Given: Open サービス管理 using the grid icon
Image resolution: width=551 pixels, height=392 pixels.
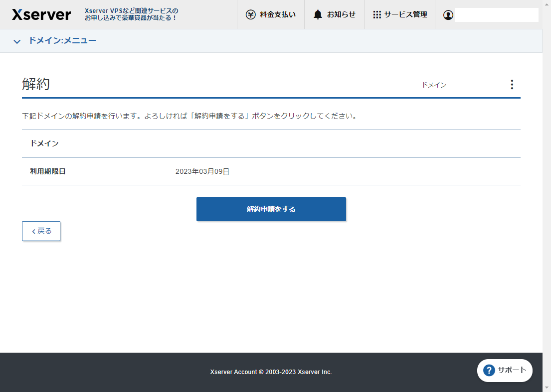Looking at the screenshot, I should [377, 14].
